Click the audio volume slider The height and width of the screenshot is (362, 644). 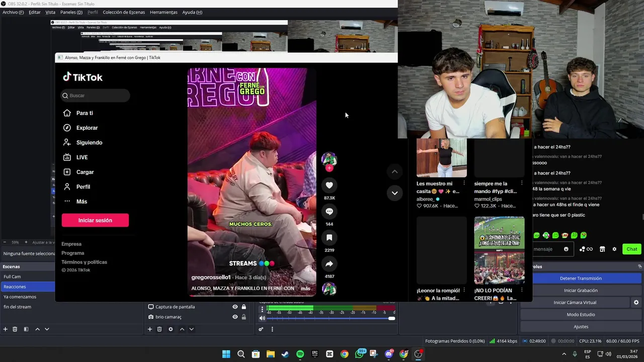pos(331,318)
